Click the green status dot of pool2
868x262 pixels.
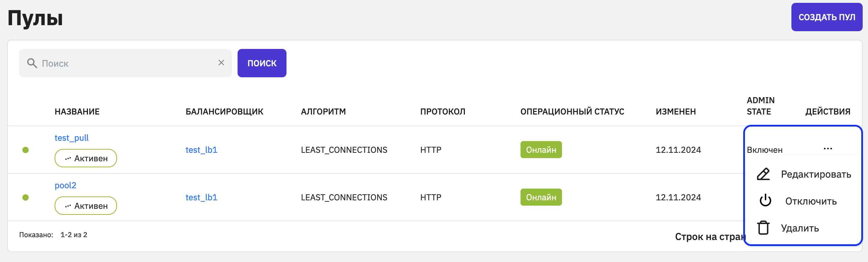point(26,197)
